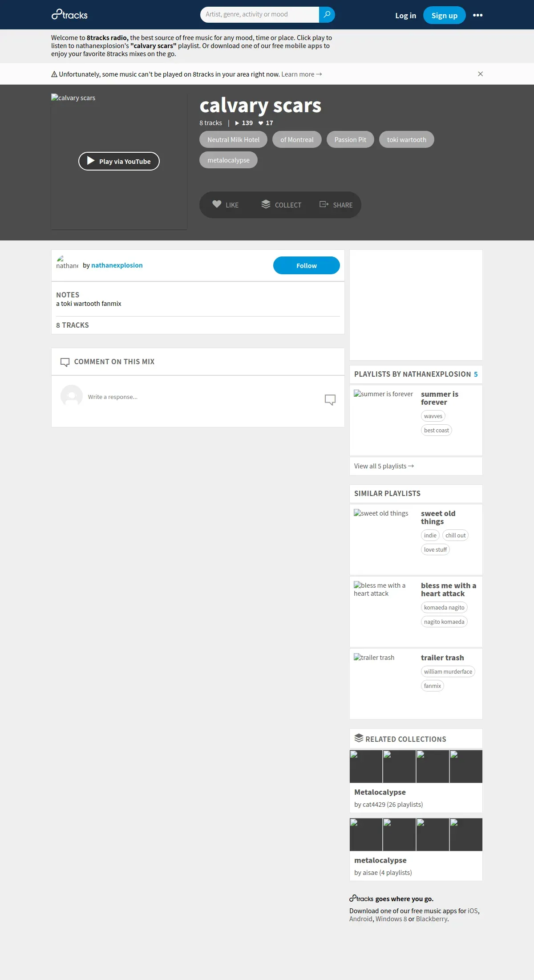The height and width of the screenshot is (980, 534).
Task: Click the 8tracks logo in header
Action: tap(69, 15)
